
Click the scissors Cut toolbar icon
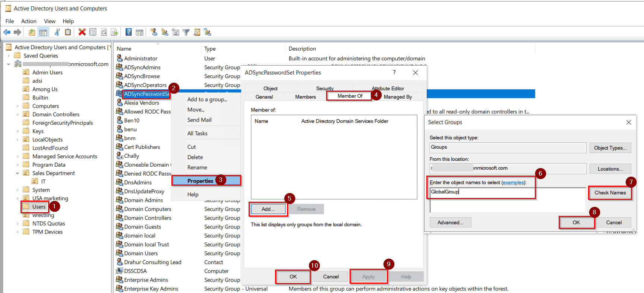[57, 32]
